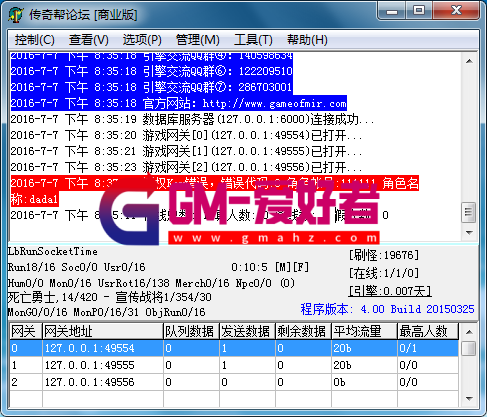Image resolution: width=487 pixels, height=417 pixels.
Task: Click the 网关地址 column header
Action: [x=103, y=332]
